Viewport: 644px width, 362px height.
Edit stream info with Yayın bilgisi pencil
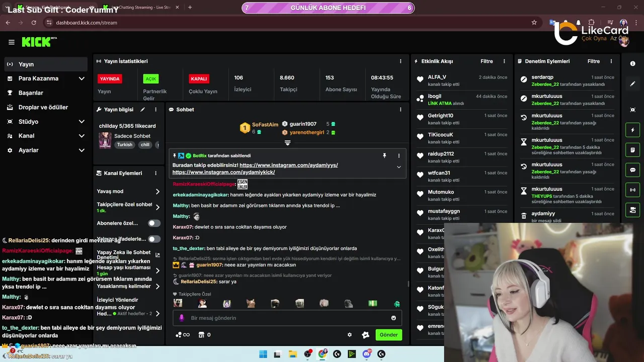pyautogui.click(x=142, y=110)
